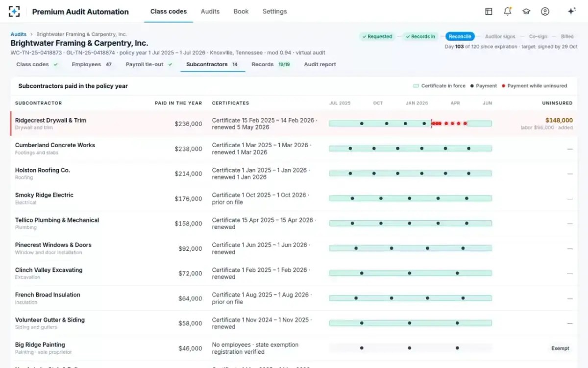Open the Book top navigation item

(241, 11)
